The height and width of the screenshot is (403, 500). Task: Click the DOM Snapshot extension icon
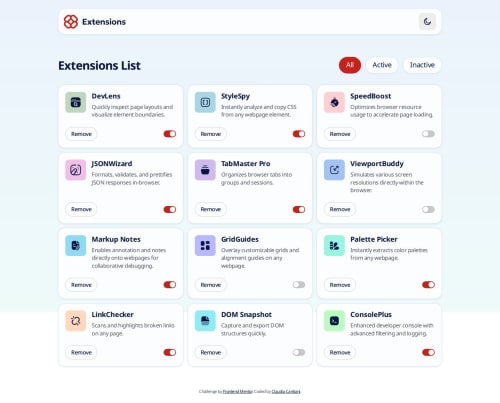(x=205, y=321)
